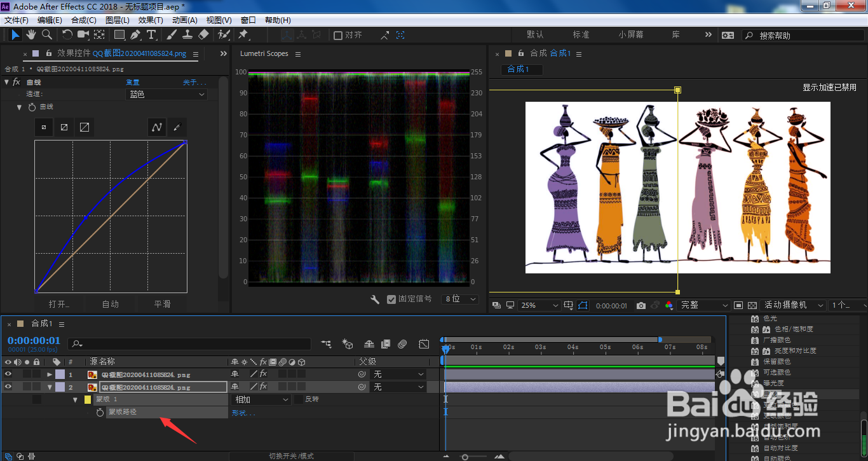Select the Eraser tool

203,34
